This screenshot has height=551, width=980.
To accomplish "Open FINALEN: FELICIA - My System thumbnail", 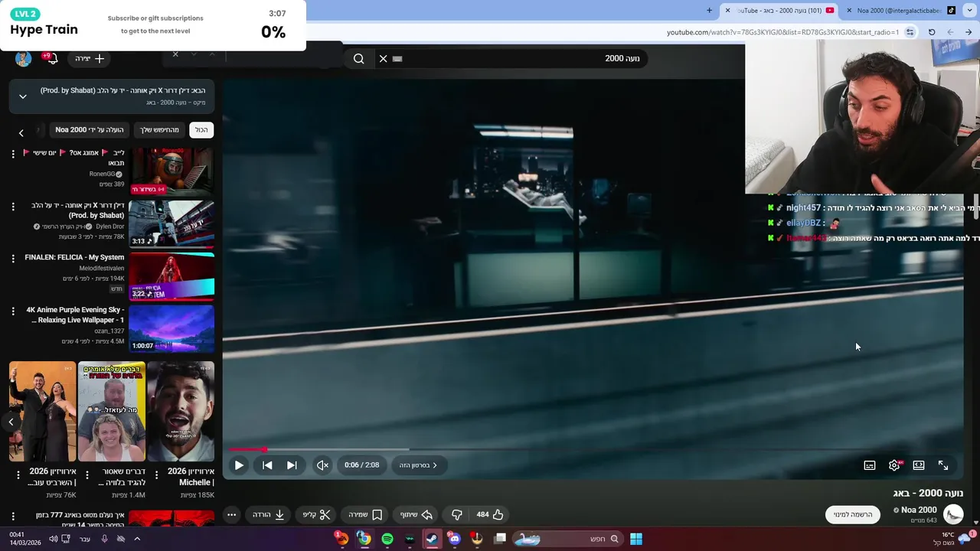I will pos(171,276).
